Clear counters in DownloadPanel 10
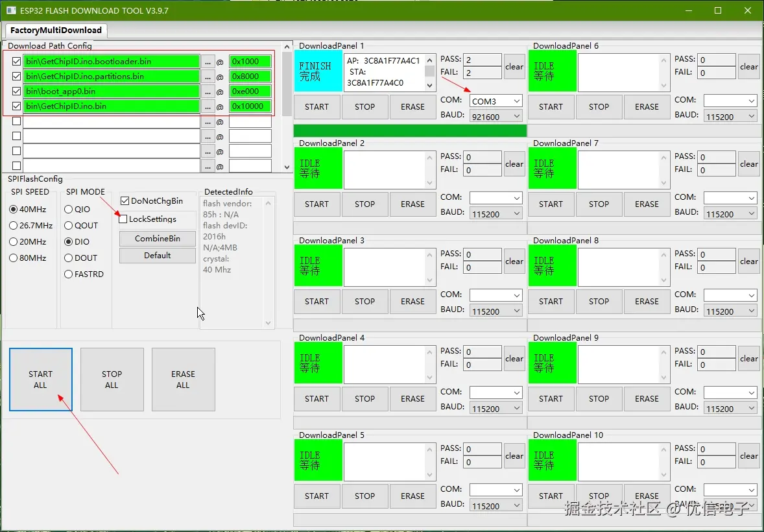Image resolution: width=764 pixels, height=532 pixels. click(748, 456)
